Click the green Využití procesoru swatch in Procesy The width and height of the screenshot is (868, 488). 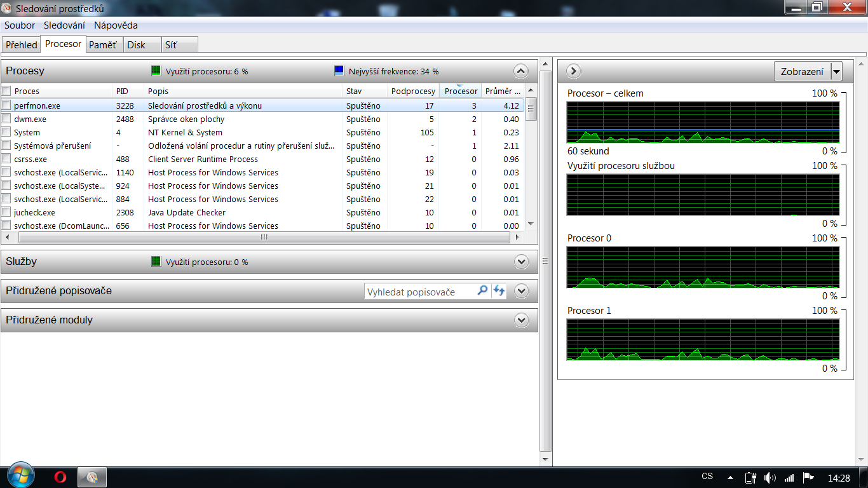coord(156,71)
